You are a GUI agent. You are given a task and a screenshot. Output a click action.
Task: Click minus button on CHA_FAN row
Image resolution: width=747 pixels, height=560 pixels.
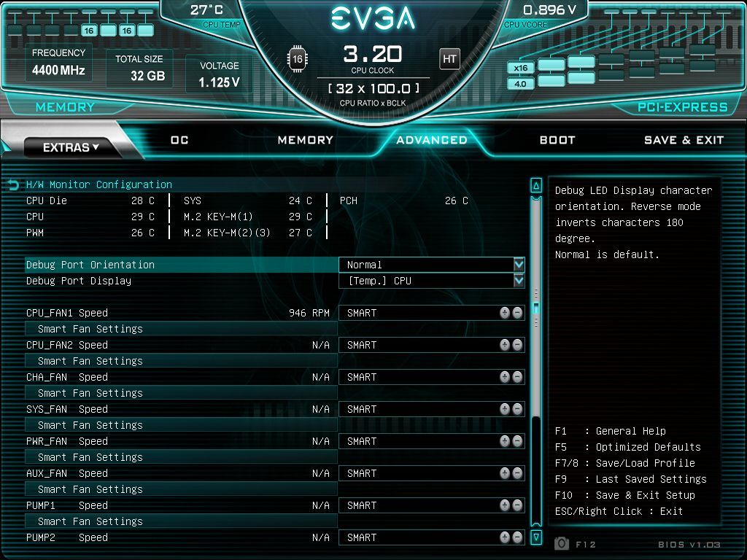click(517, 377)
